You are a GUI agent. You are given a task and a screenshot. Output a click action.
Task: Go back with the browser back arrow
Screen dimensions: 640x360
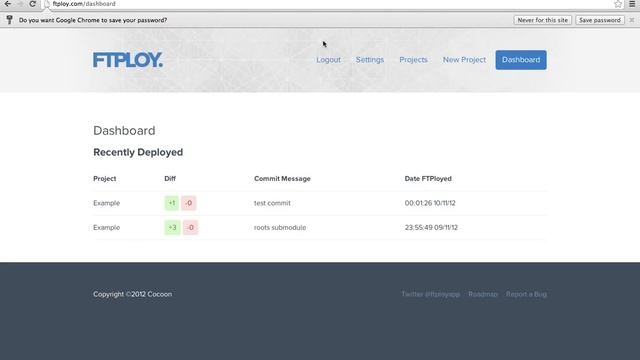pyautogui.click(x=8, y=4)
